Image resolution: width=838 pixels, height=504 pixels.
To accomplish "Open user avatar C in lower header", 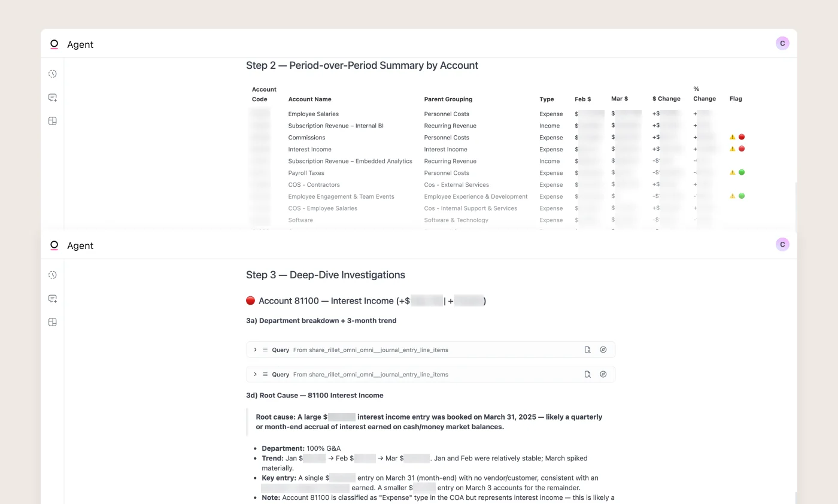I will pos(782,244).
